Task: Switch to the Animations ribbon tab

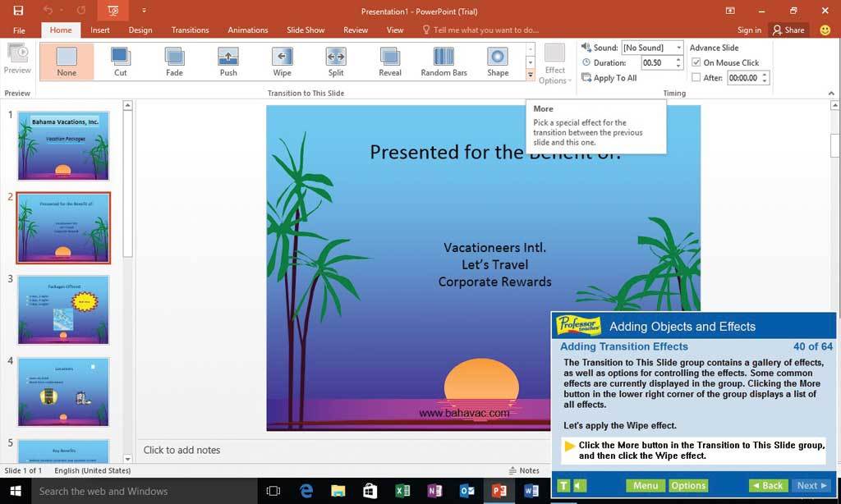Action: point(247,30)
